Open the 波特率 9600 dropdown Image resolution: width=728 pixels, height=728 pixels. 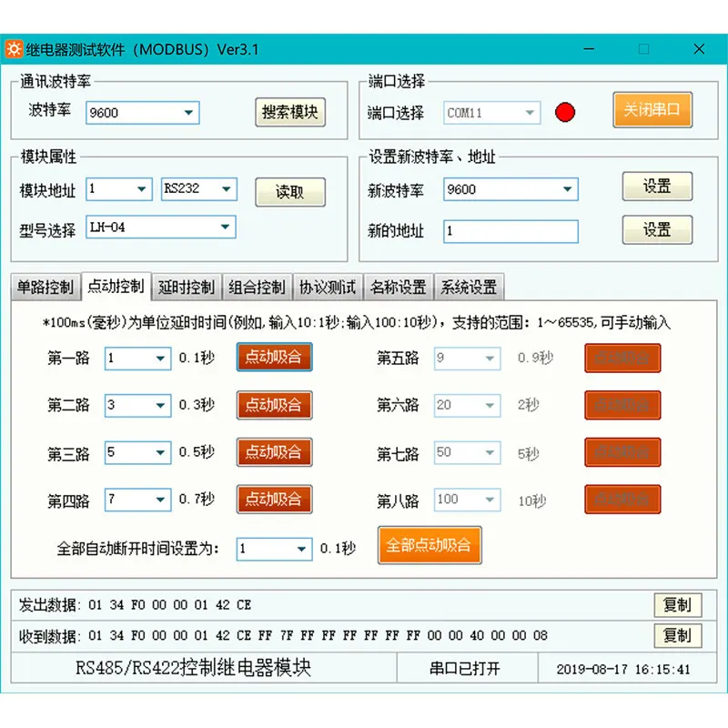[x=143, y=113]
